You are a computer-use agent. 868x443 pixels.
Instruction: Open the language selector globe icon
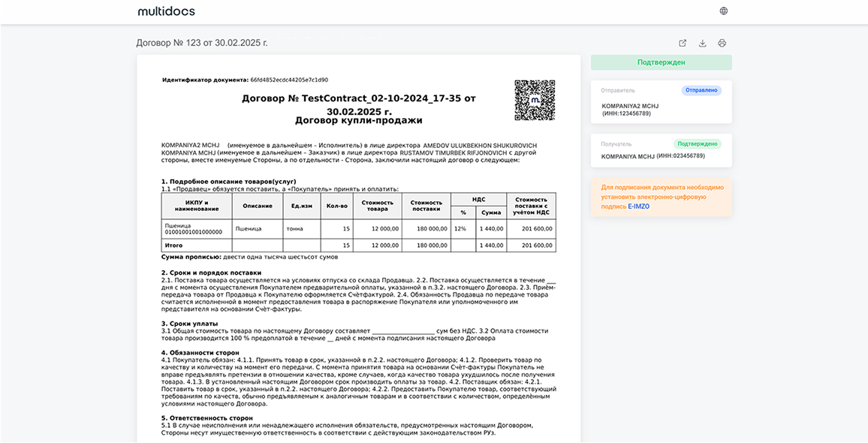click(x=724, y=11)
